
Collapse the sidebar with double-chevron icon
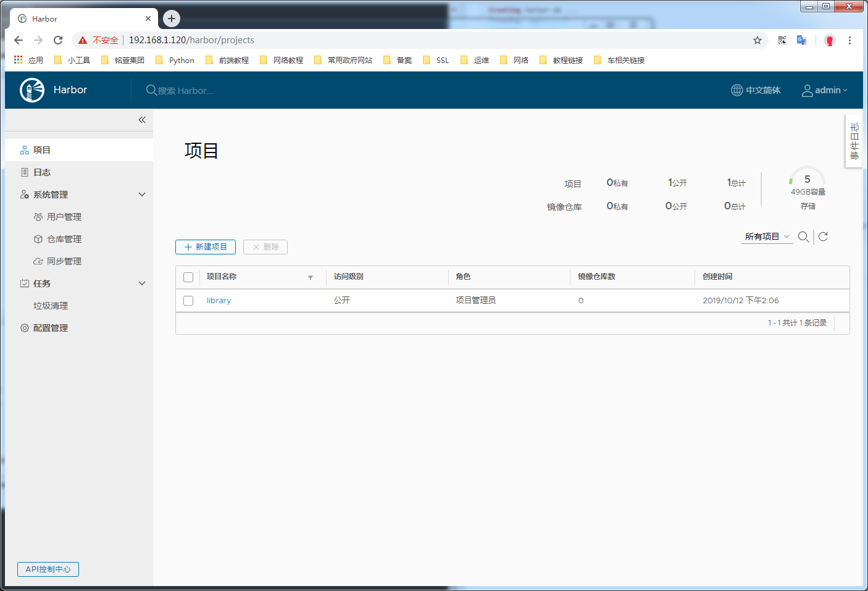(x=142, y=120)
